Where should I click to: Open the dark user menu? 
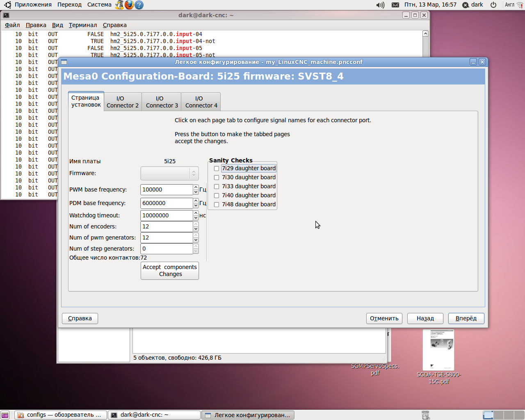(473, 5)
